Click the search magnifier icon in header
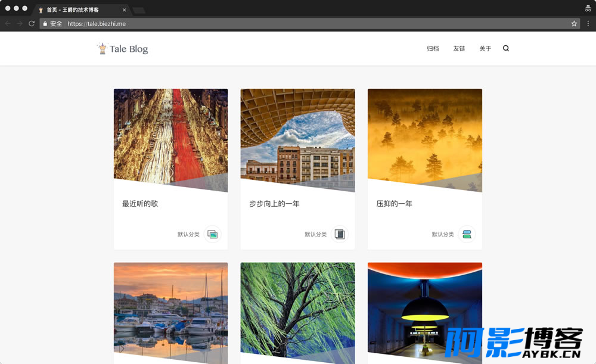The image size is (596, 364). pyautogui.click(x=505, y=48)
